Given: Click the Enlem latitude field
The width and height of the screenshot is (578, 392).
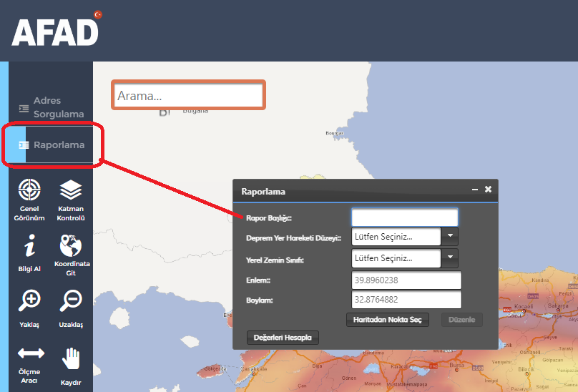Looking at the screenshot, I should [406, 280].
